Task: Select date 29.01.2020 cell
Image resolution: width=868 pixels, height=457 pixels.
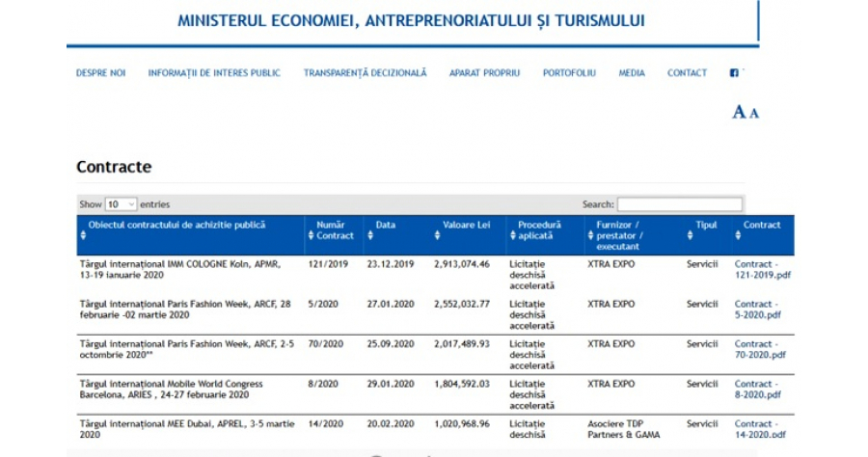Action: [x=391, y=384]
